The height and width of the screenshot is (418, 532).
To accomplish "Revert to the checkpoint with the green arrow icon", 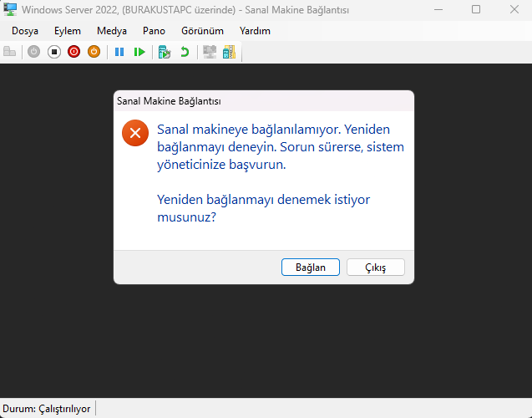I will tap(185, 52).
